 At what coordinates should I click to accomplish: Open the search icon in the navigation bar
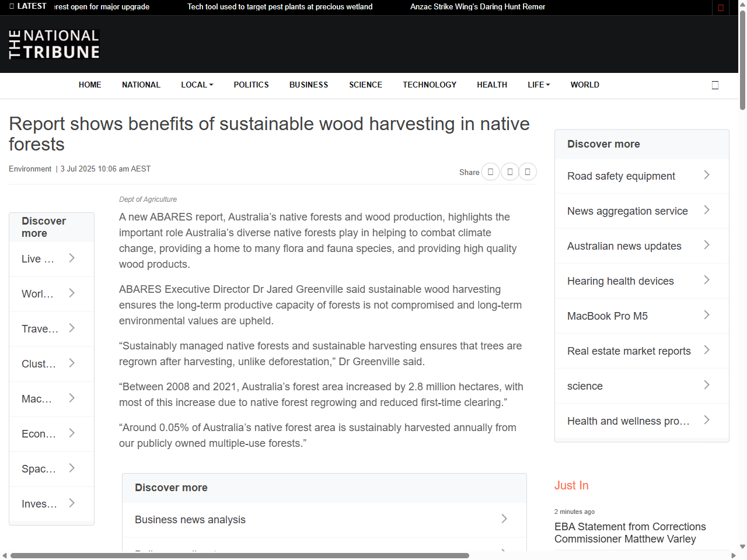715,85
